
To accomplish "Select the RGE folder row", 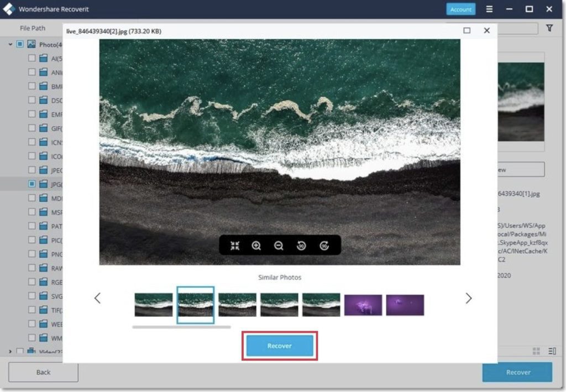I will 32,282.
